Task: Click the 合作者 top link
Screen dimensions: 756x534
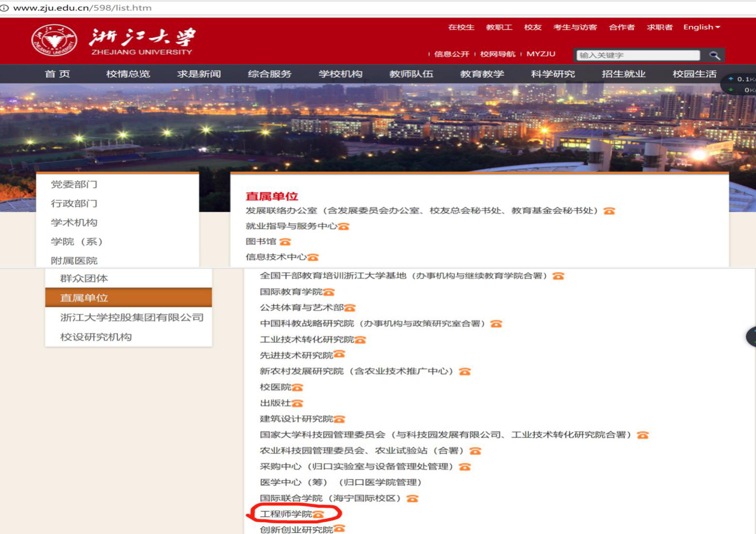Action: pyautogui.click(x=622, y=27)
